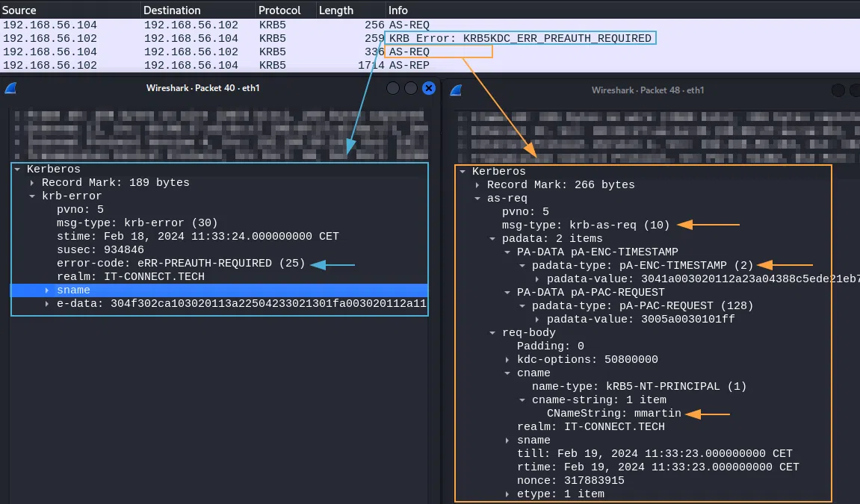
Task: Select the AS-REP packet of length 1714
Action: coord(430,65)
